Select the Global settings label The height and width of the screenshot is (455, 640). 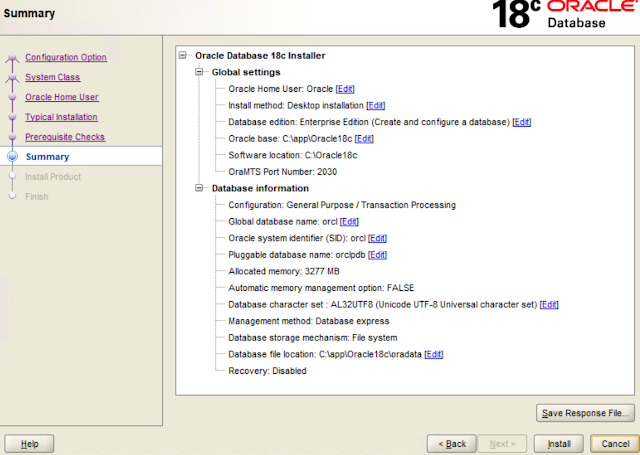pyautogui.click(x=246, y=72)
